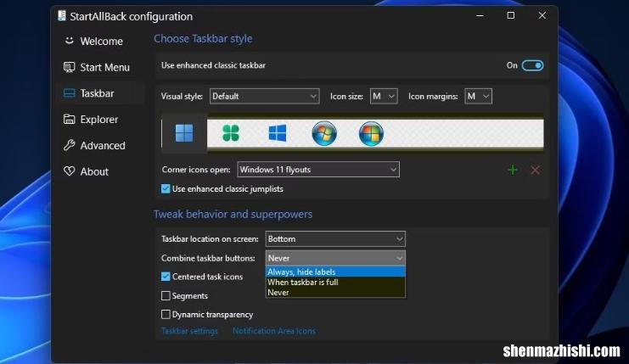Viewport: 629px width, 364px height.
Task: Click the 'Tweak behavior and superpowers' heading
Action: (233, 214)
